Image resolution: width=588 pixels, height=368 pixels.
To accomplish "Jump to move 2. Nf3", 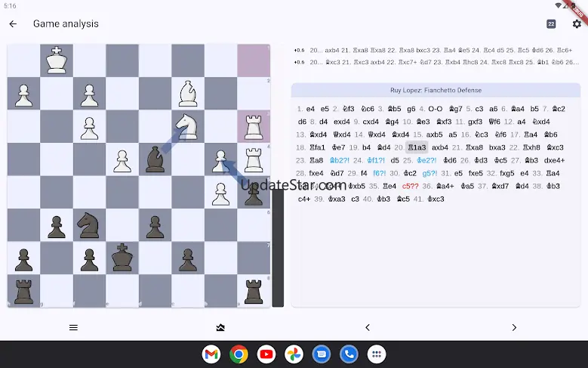I will click(349, 109).
